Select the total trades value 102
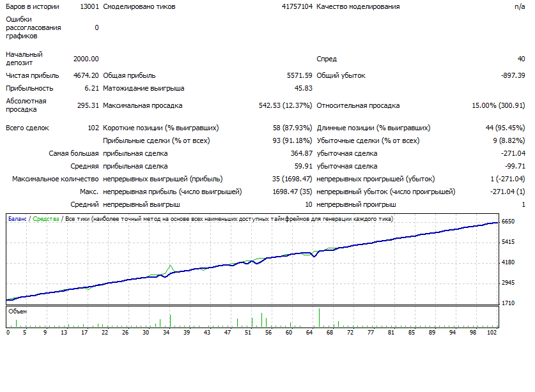Screen dimensions: 535x392 click(93, 128)
